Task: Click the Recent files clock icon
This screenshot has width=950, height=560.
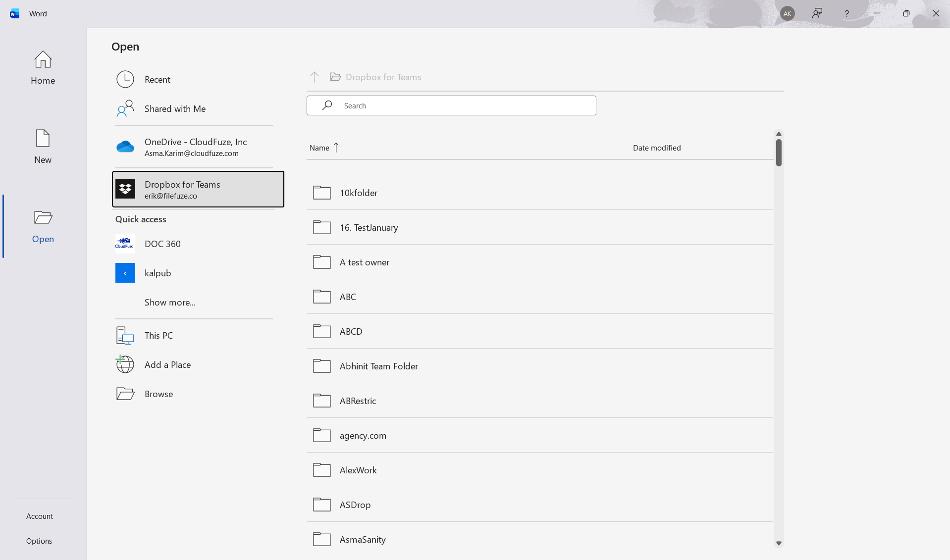Action: (x=125, y=79)
